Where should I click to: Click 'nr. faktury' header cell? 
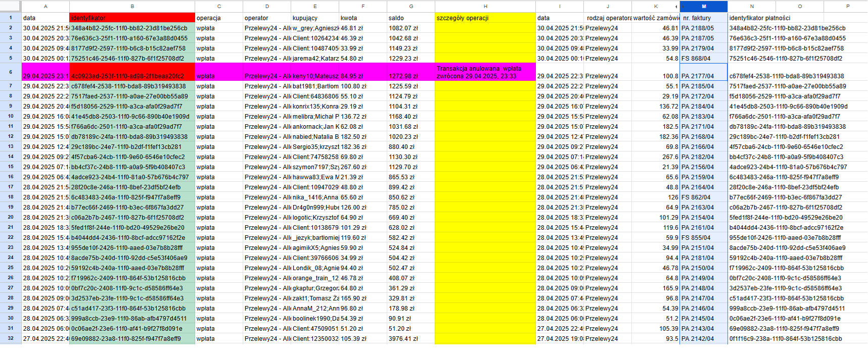(704, 18)
